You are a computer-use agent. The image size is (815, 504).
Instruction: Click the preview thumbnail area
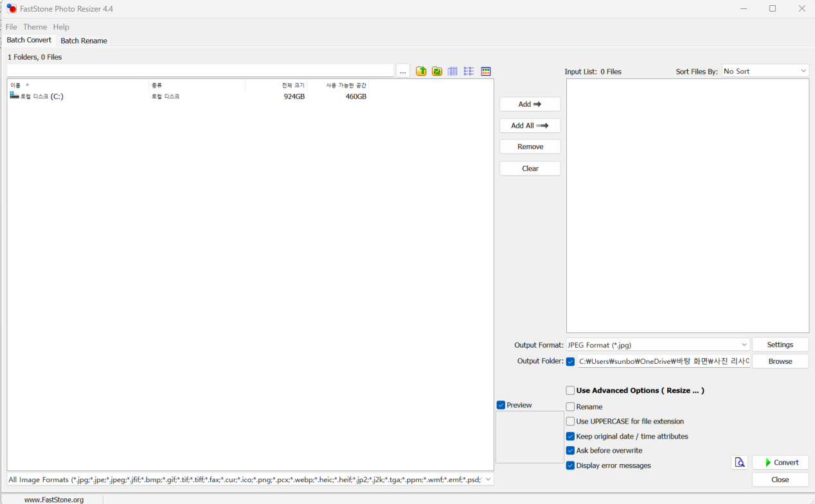[x=530, y=437]
